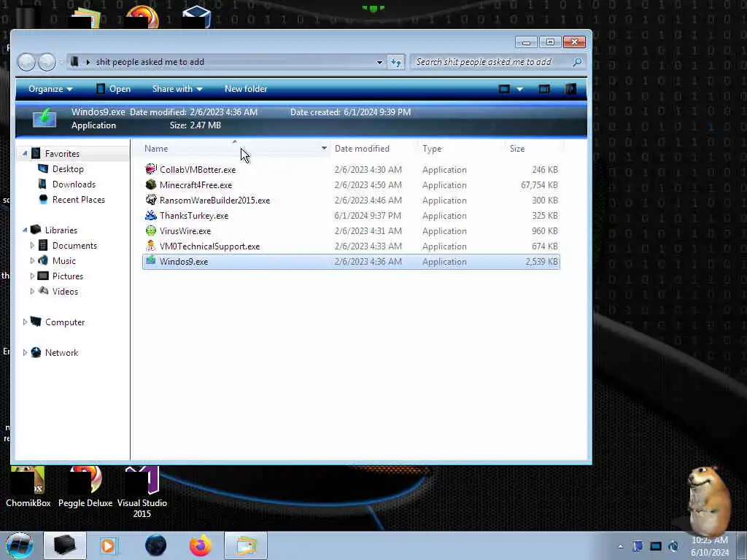Click the Back navigation button

tap(26, 62)
